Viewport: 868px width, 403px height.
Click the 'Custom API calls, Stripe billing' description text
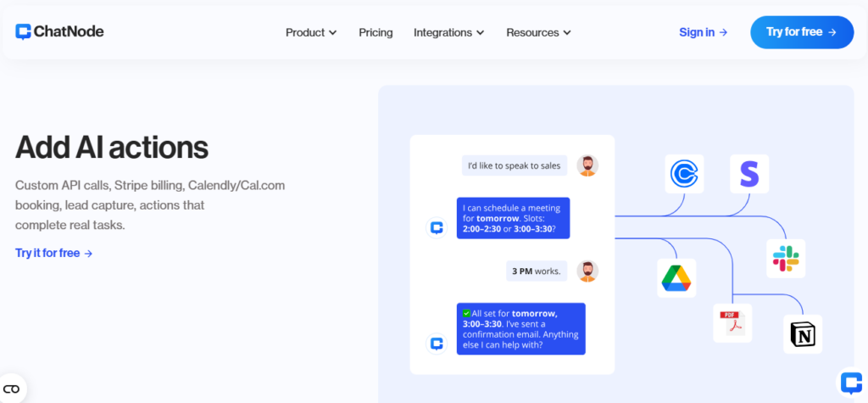tap(150, 205)
